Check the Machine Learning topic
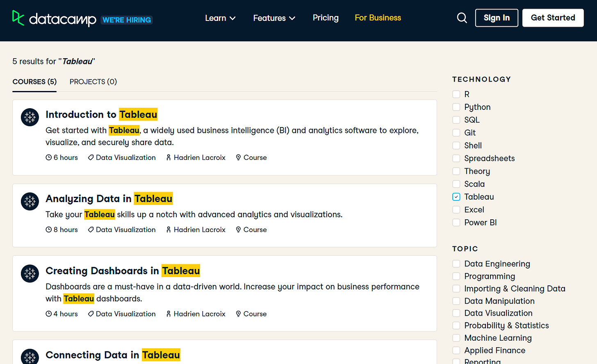597x364 pixels. pyautogui.click(x=456, y=338)
